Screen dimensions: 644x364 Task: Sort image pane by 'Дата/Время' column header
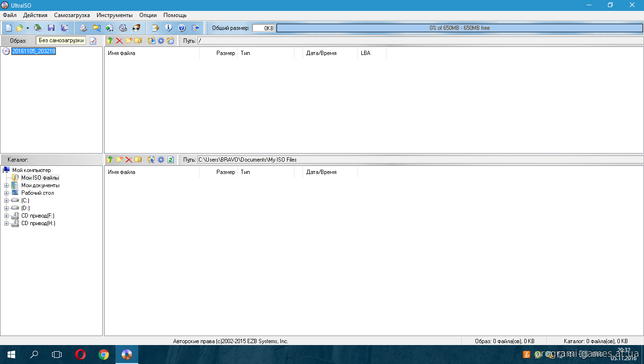[x=330, y=53]
